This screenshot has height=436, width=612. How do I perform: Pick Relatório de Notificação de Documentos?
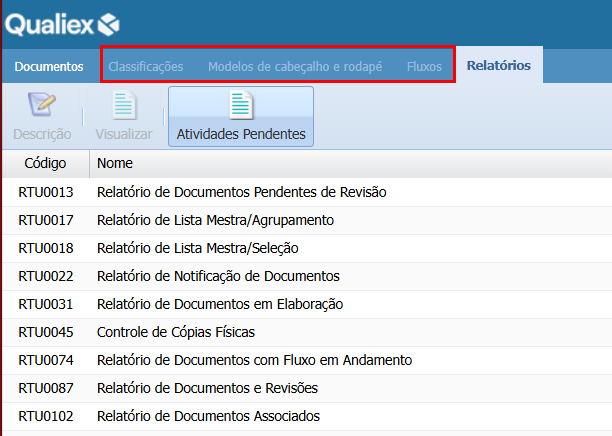[x=218, y=276]
